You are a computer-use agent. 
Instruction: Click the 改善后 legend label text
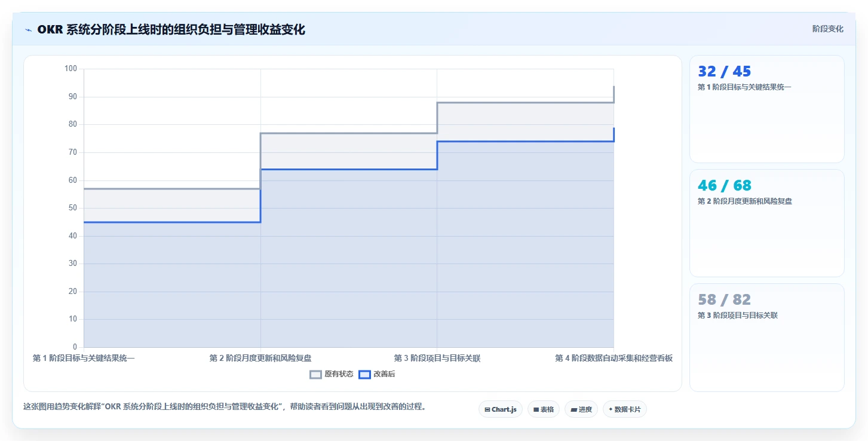point(384,375)
